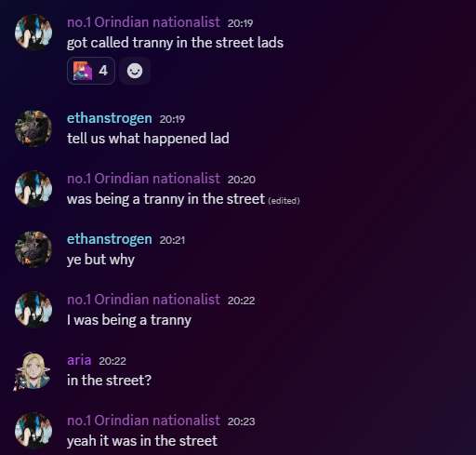
Task: Open no.1 Orindian nationalist profile at 20:23
Action: pos(143,421)
